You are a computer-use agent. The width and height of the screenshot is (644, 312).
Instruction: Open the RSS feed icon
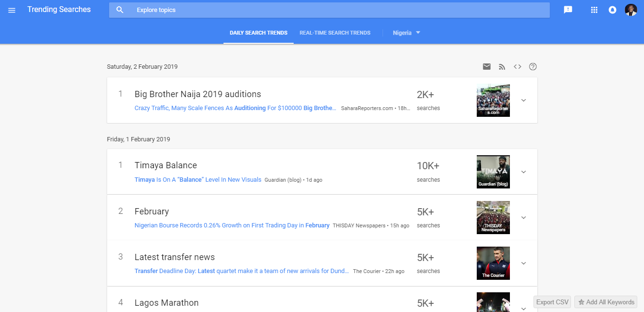502,67
